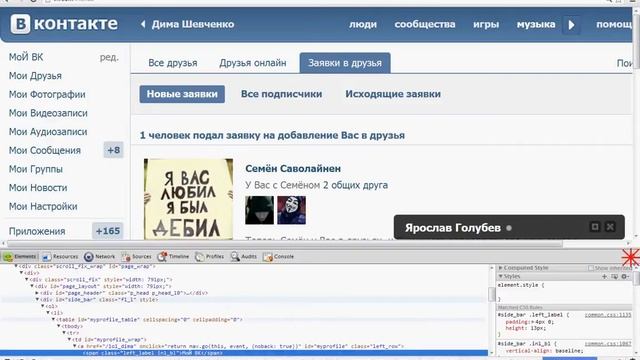Click the VKontakte logo icon
The height and width of the screenshot is (360, 640).
(x=20, y=24)
